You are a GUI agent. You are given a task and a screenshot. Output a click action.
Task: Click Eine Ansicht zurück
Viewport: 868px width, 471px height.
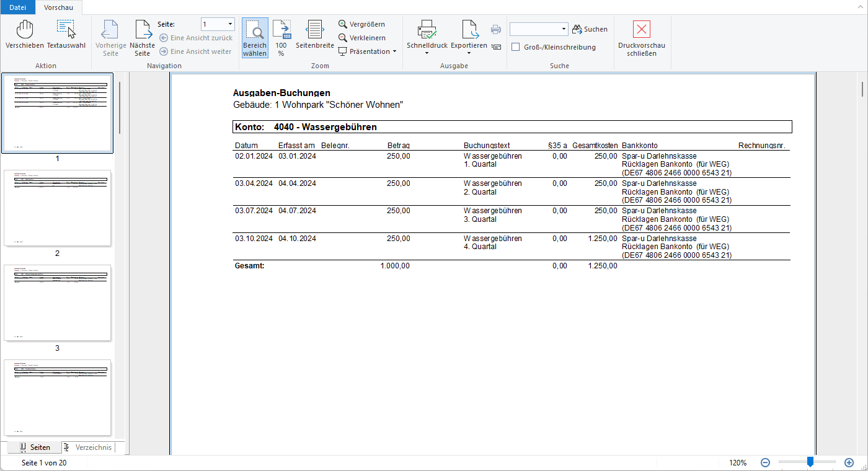click(196, 38)
